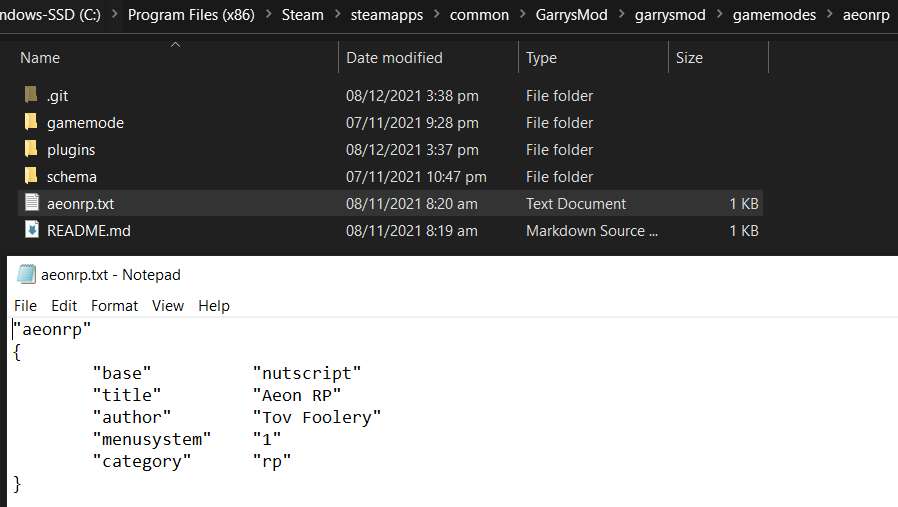Place cursor on "base" key in Notepad

[x=122, y=373]
